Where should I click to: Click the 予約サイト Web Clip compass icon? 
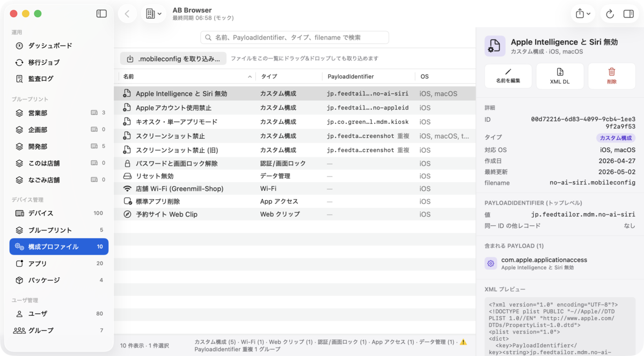(127, 214)
